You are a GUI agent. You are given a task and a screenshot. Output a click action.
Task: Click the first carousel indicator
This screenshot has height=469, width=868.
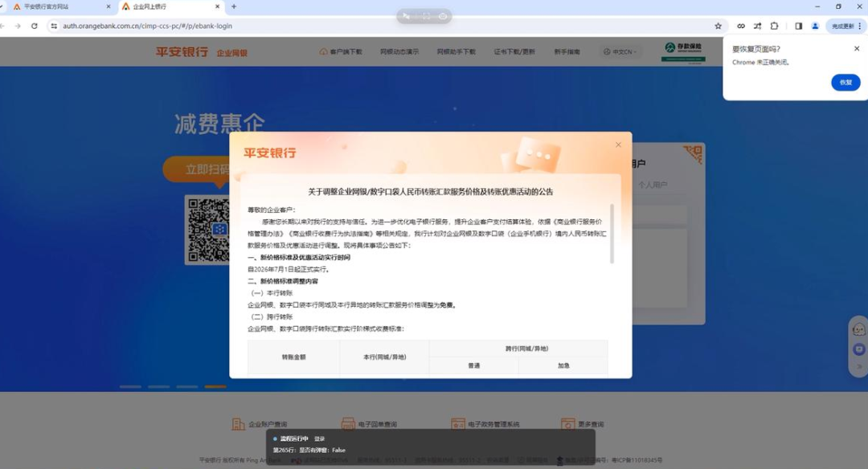tap(131, 386)
